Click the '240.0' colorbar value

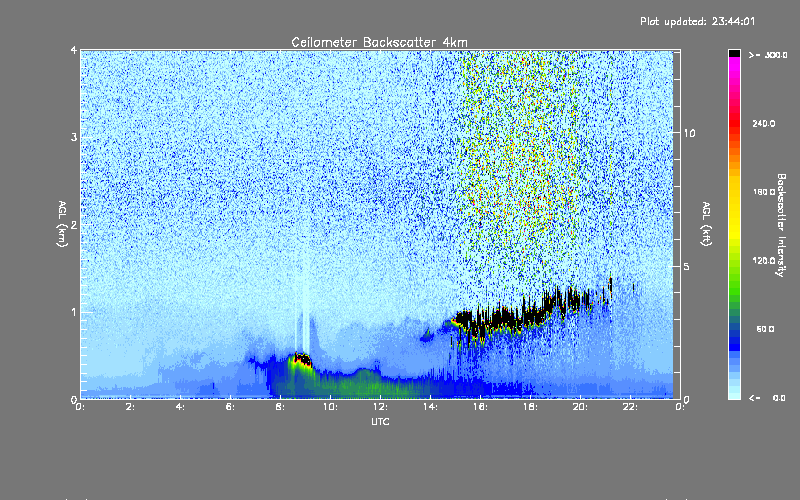(764, 124)
